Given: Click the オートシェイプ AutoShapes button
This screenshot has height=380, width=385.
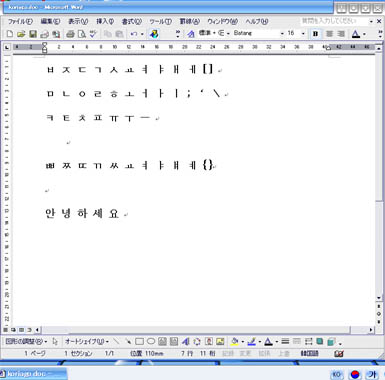Looking at the screenshot, I should 87,342.
